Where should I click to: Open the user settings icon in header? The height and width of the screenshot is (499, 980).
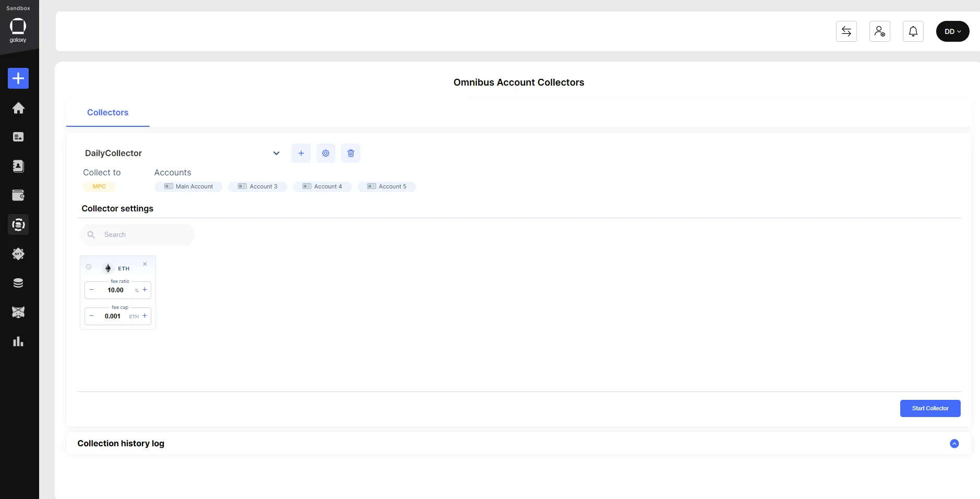880,31
